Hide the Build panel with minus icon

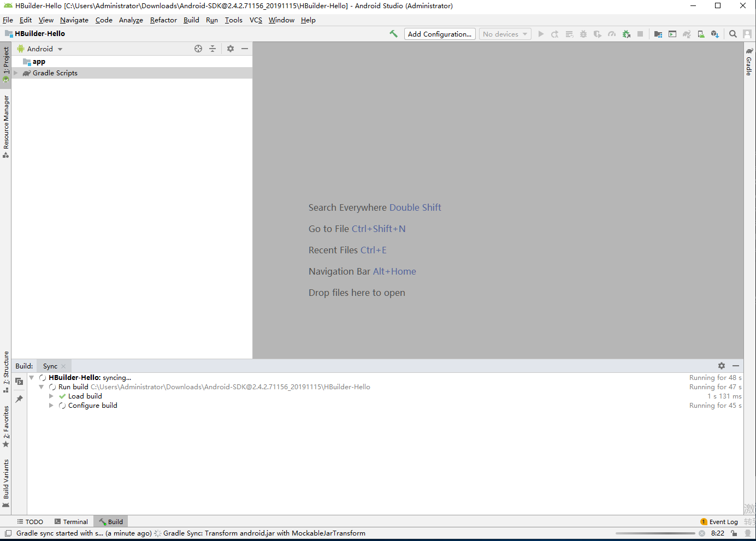(736, 366)
